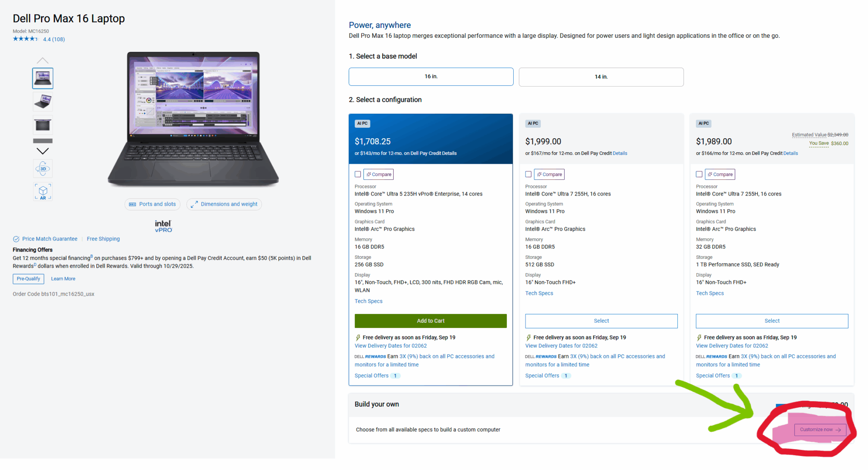Expand Special Offers on the $1,989.00 configuration
Viewport: 868px width, 470px height.
click(713, 376)
